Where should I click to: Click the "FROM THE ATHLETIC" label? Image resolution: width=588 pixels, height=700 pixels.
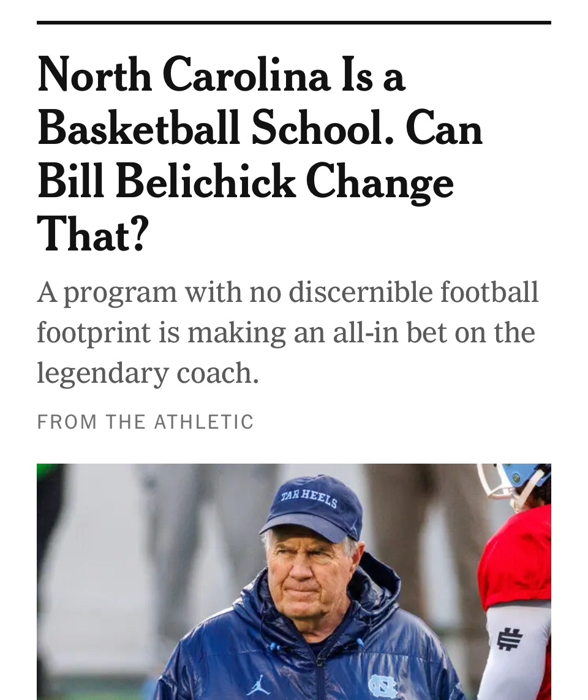click(x=145, y=422)
